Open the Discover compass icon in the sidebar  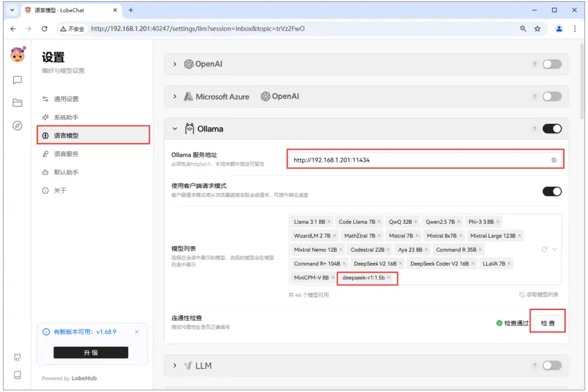click(16, 126)
